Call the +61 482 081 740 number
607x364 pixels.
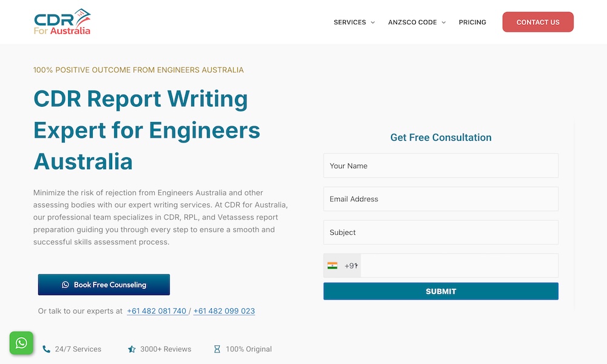(x=157, y=311)
